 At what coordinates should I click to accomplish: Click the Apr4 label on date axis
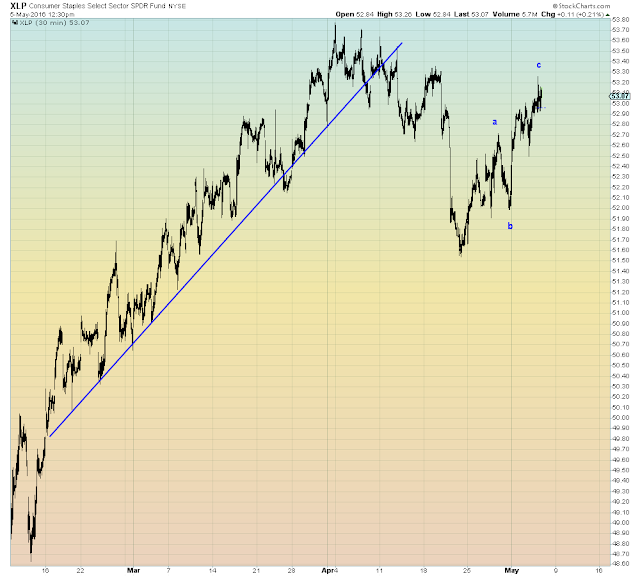330,570
